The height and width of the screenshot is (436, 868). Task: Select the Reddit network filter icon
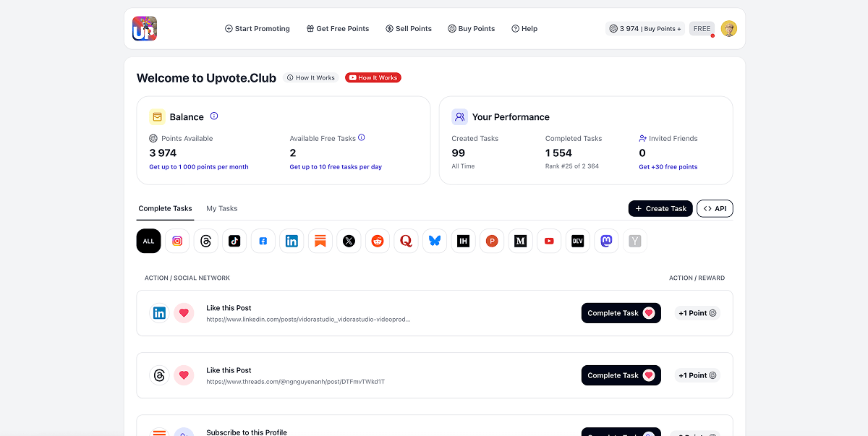377,241
